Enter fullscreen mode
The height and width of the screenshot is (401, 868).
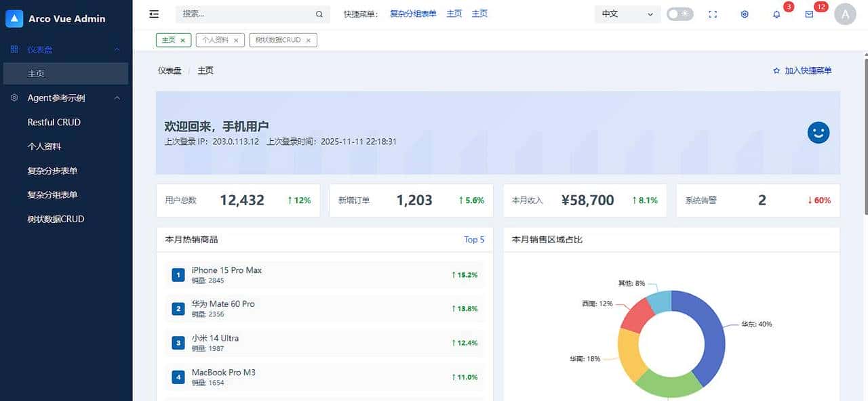(713, 14)
